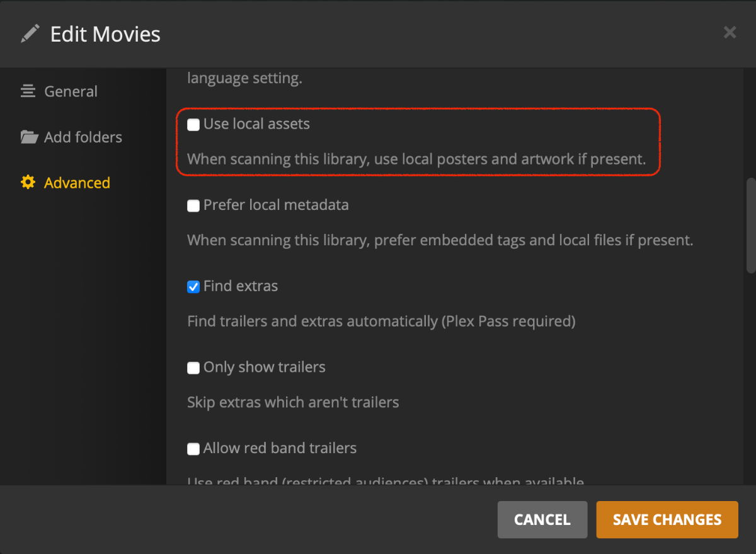756x554 pixels.
Task: Click the Find extras label text
Action: [x=240, y=286]
